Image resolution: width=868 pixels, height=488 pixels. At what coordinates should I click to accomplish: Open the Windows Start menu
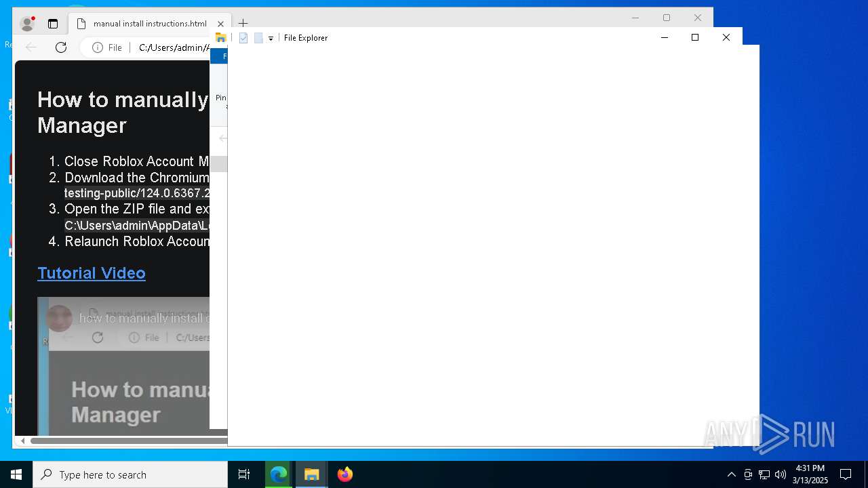(16, 474)
